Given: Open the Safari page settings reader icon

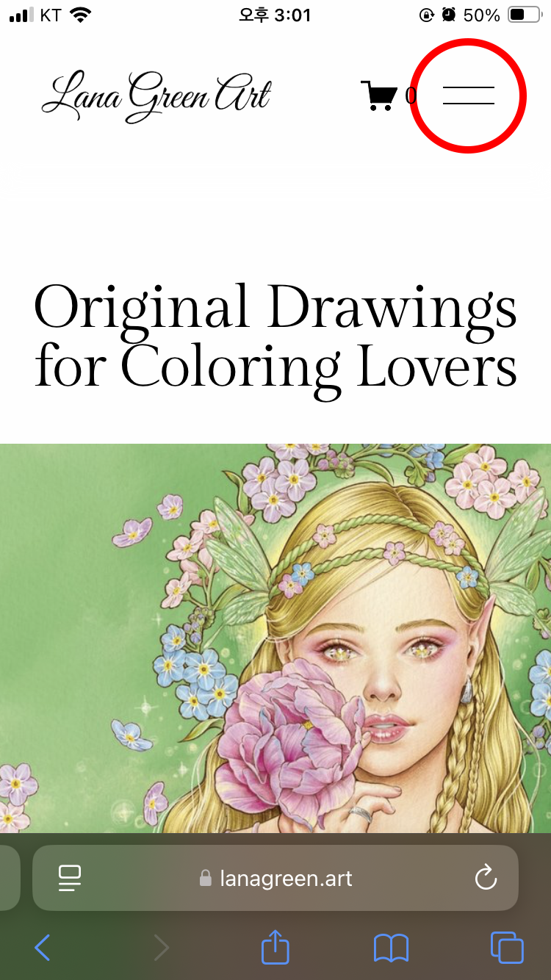Looking at the screenshot, I should point(70,878).
